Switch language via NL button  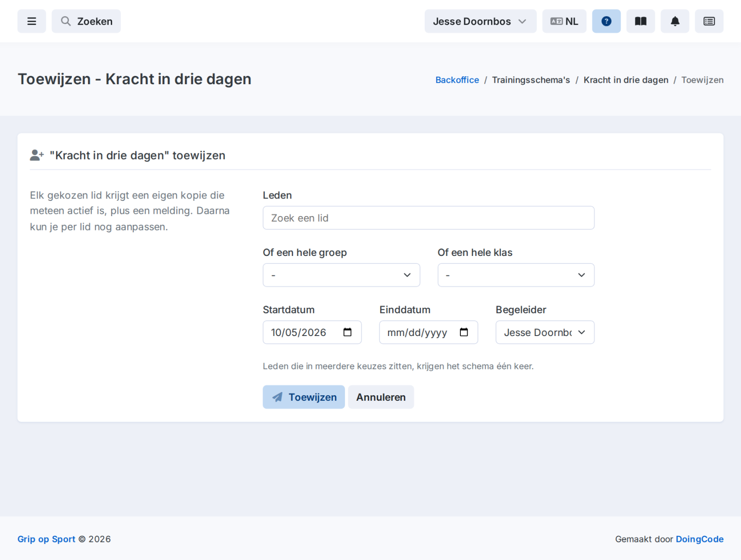[564, 21]
